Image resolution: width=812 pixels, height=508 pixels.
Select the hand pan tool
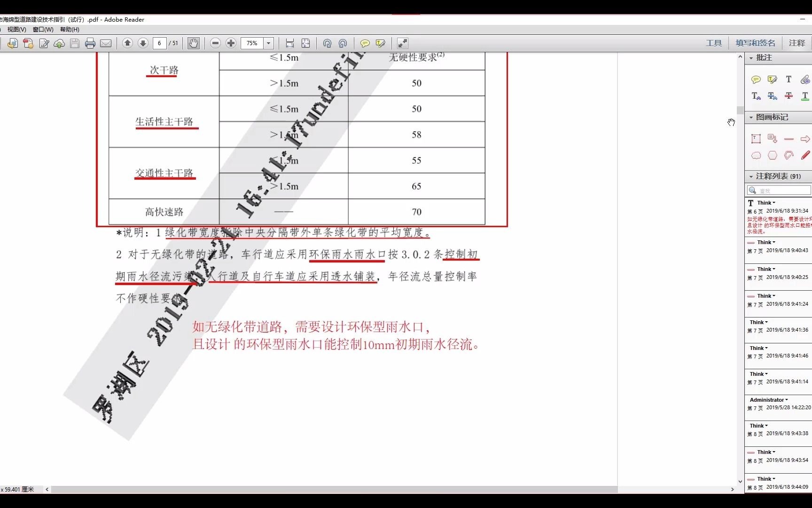(x=193, y=43)
